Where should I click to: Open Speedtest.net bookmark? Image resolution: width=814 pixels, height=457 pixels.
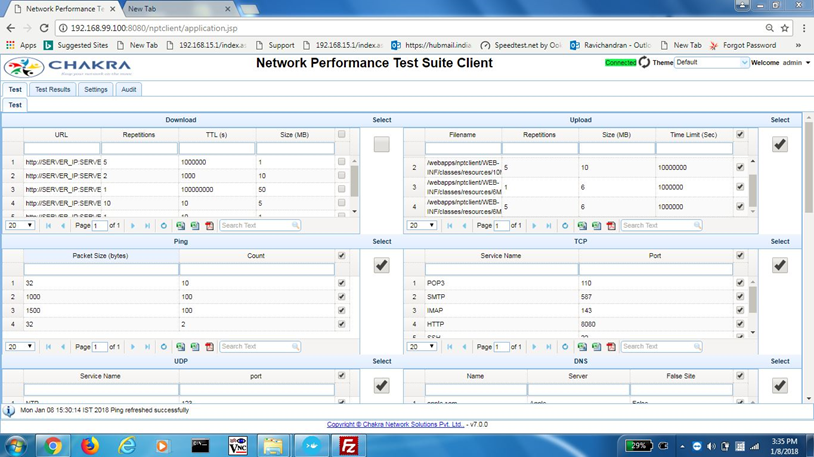click(521, 45)
